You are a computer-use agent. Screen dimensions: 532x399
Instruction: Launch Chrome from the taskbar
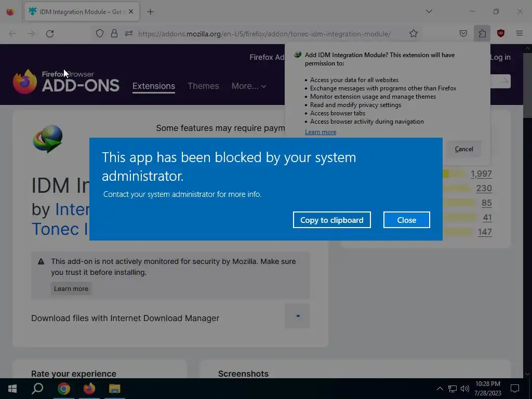click(63, 389)
